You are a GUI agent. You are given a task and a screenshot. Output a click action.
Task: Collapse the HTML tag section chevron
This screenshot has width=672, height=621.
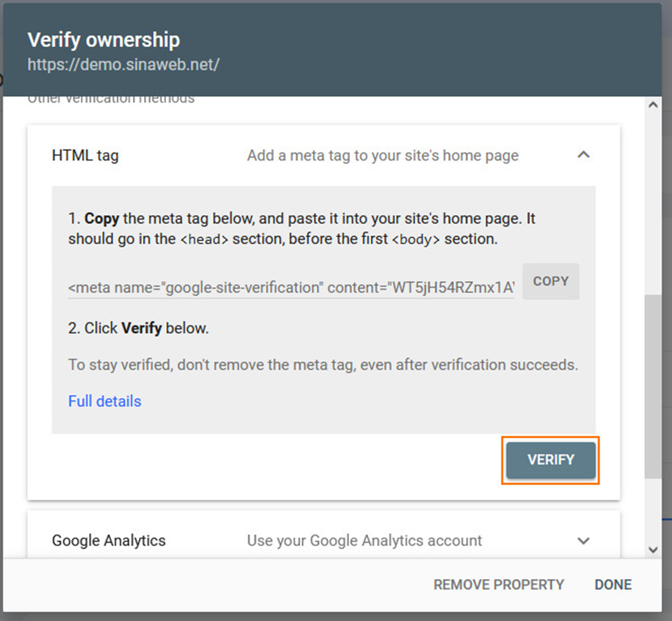(583, 155)
